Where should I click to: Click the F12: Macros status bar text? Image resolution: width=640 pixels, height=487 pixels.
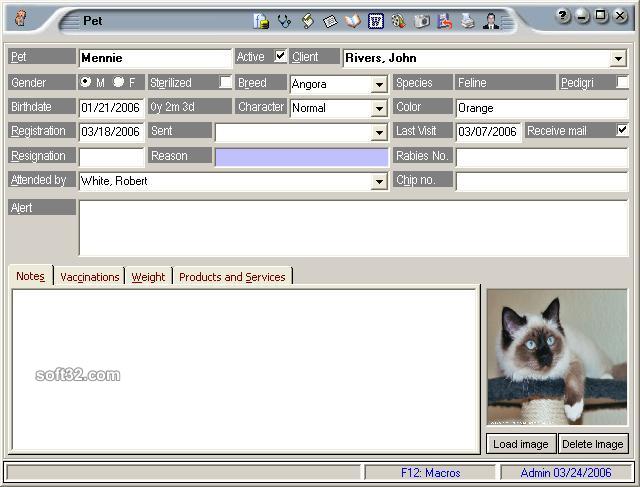pyautogui.click(x=430, y=473)
